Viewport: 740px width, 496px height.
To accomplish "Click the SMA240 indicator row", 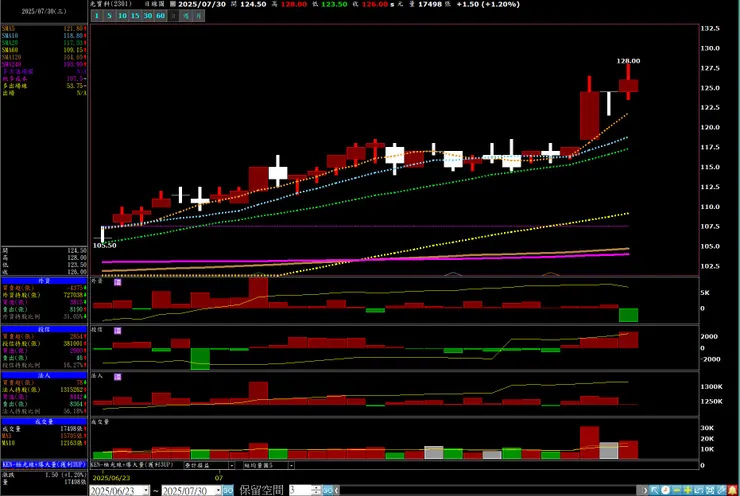I will tap(44, 64).
